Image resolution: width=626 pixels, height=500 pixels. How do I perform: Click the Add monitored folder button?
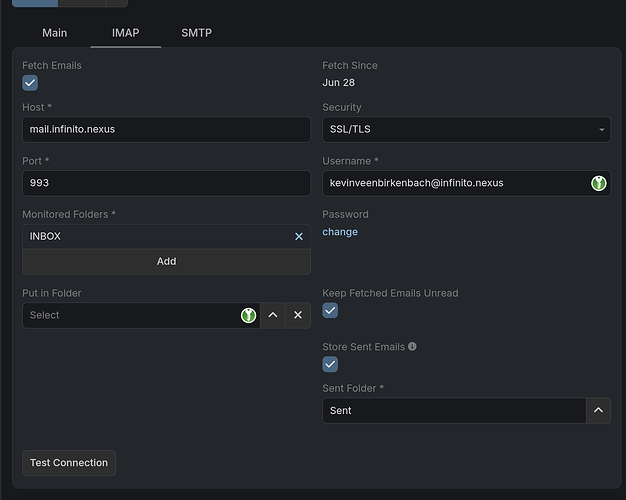click(166, 261)
